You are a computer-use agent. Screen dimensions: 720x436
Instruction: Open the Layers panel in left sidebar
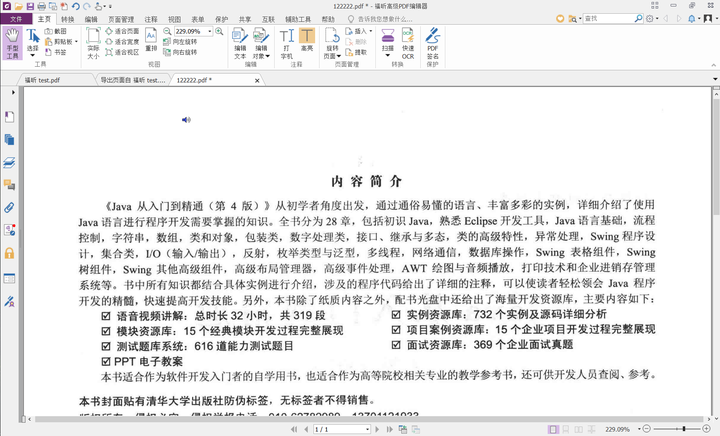pyautogui.click(x=9, y=162)
